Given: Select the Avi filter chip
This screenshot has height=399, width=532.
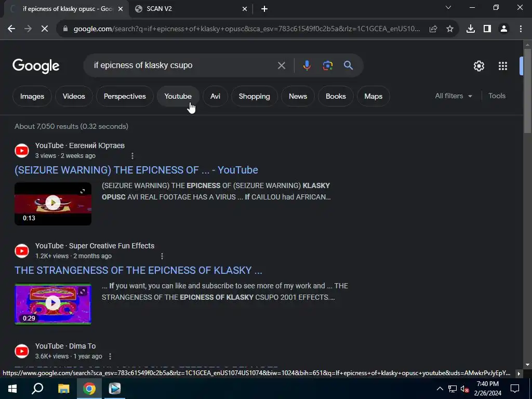Looking at the screenshot, I should (215, 96).
